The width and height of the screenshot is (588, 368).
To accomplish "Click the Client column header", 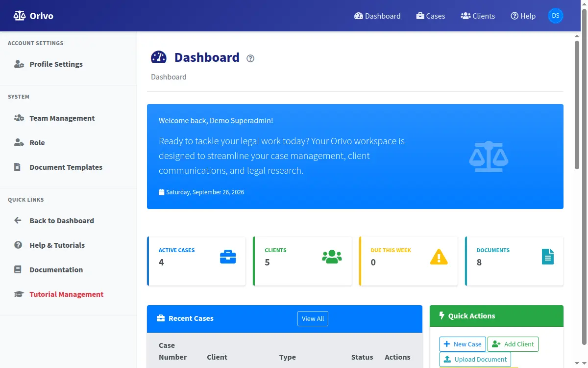I will 217,357.
